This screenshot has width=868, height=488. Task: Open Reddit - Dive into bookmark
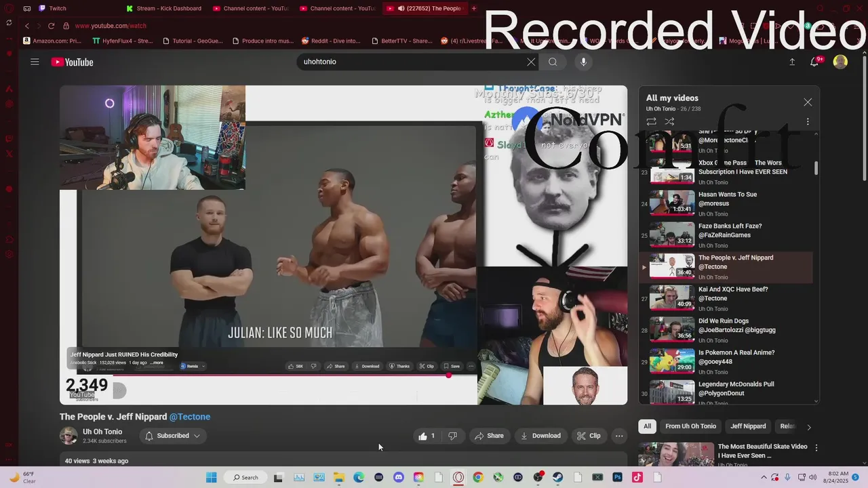click(x=332, y=41)
